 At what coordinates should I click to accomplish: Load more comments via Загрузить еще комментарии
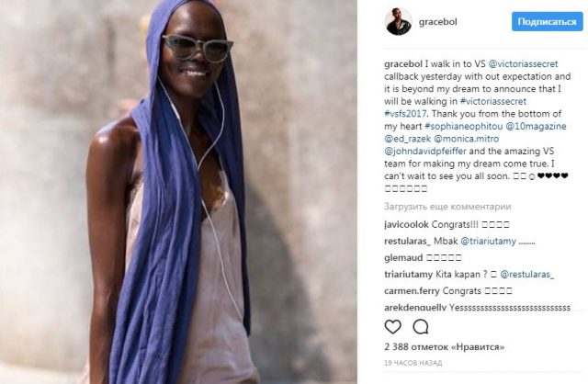tap(447, 207)
